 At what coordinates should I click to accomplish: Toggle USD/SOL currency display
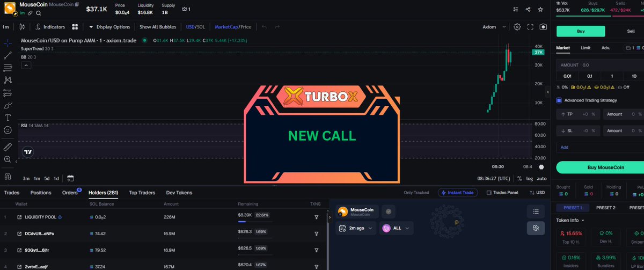[x=195, y=27]
